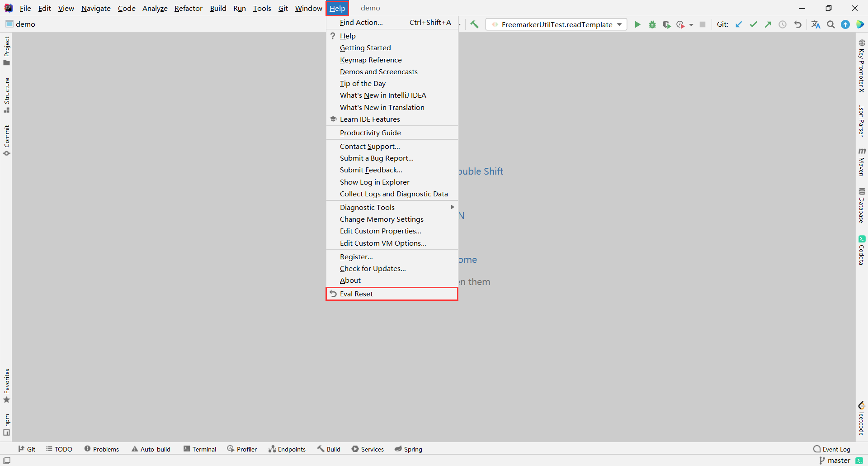Open the Favorites tool window
Image resolution: width=868 pixels, height=466 pixels.
click(7, 386)
